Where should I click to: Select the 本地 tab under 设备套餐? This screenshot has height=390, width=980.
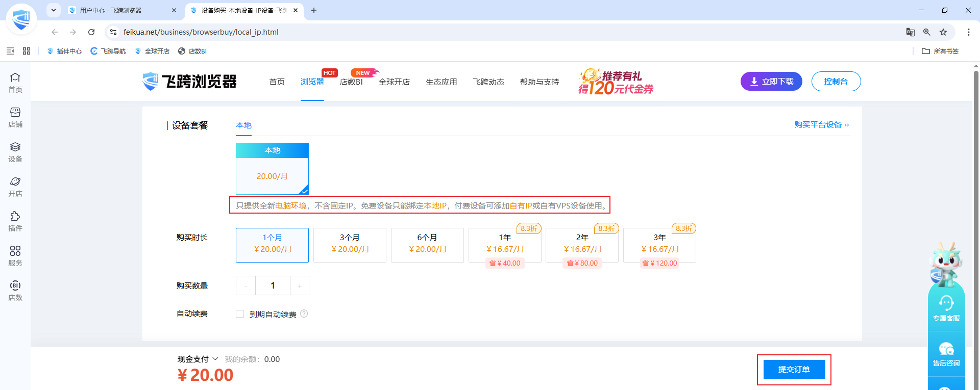(x=244, y=125)
